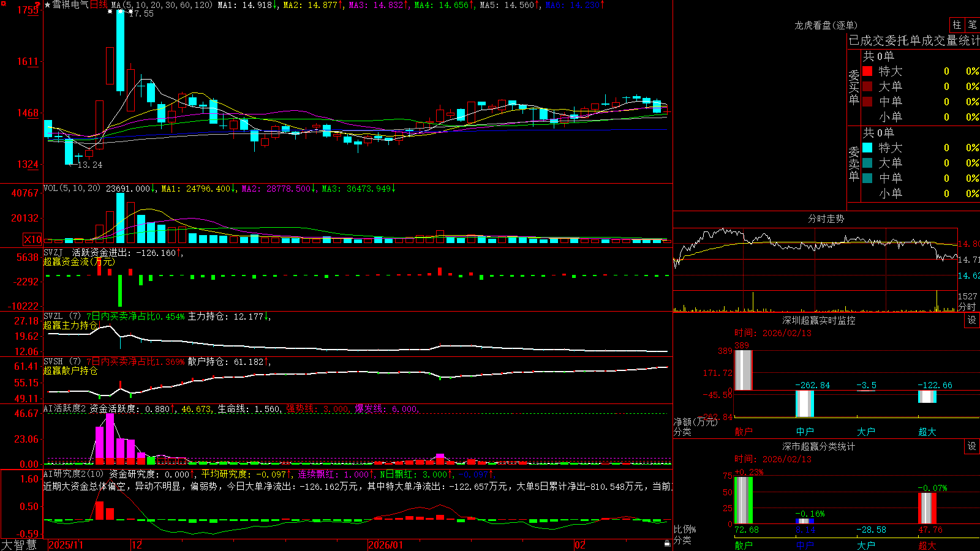
Task: Click the red question mark help icon
Action: [37, 4]
